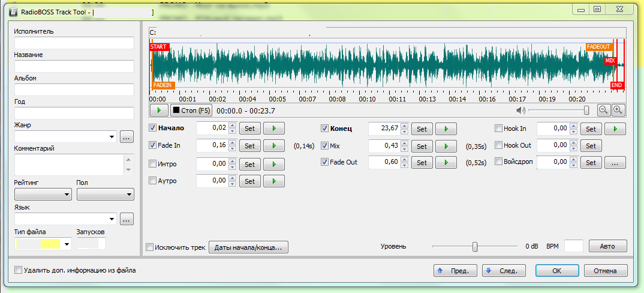Focus the Исполнитель text field
This screenshot has height=293, width=644.
74,43
